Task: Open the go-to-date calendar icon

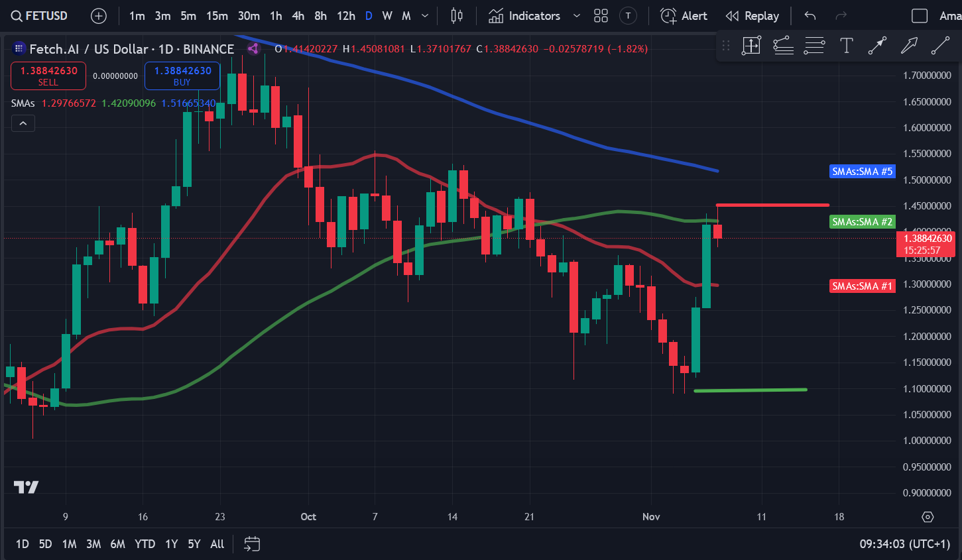Action: (252, 544)
